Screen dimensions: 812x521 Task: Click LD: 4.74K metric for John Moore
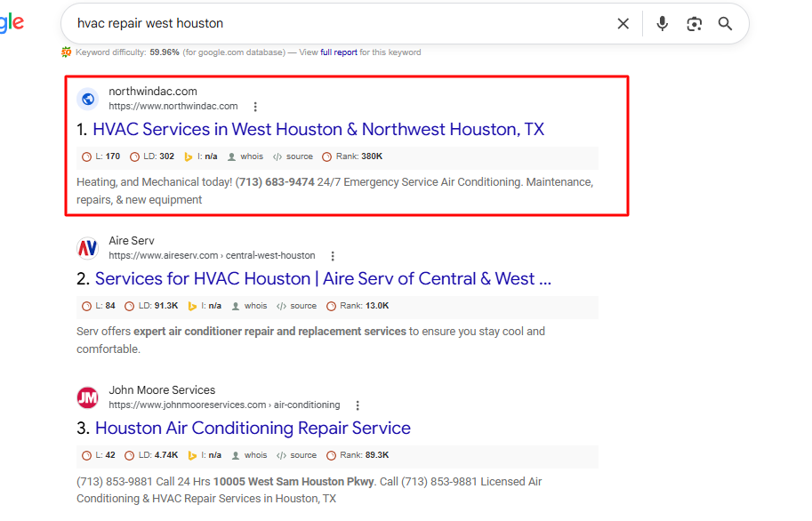(151, 455)
